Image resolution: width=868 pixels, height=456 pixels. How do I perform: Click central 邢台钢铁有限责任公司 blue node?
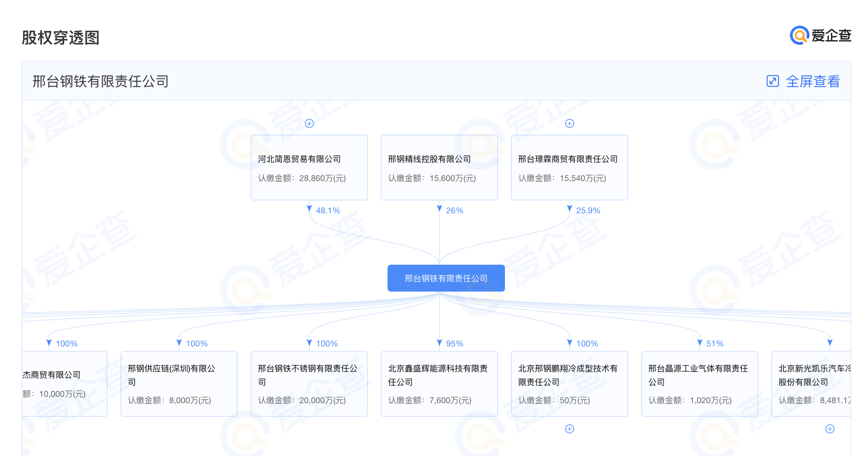pyautogui.click(x=446, y=278)
